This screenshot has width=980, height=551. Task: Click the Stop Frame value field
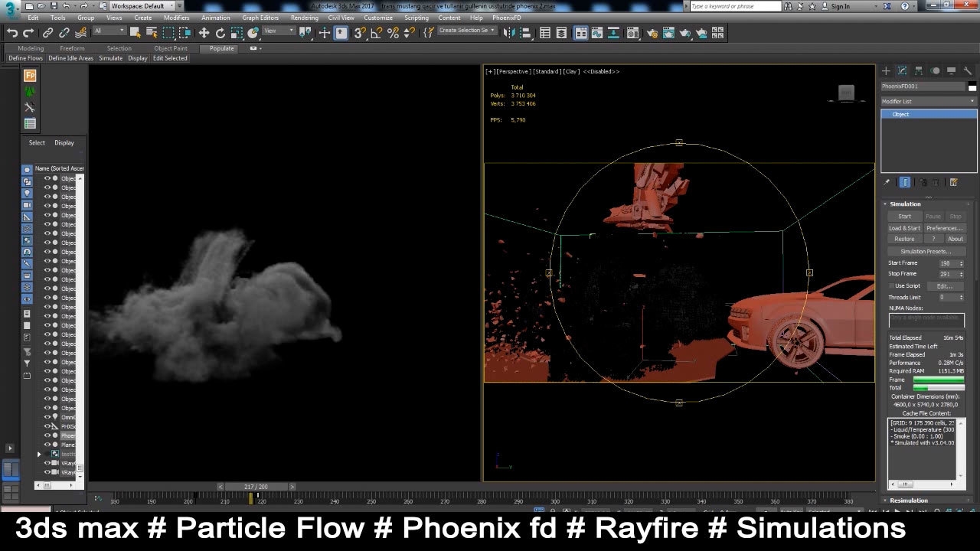click(x=946, y=274)
